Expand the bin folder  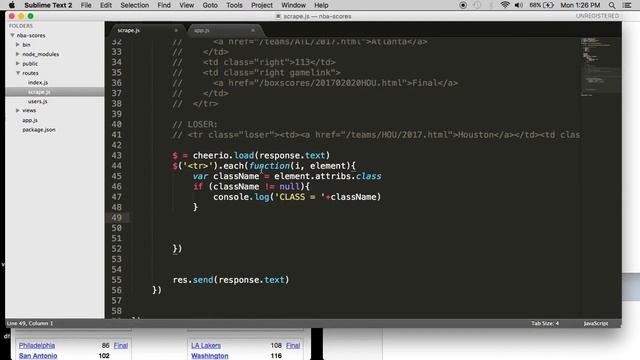click(x=18, y=44)
